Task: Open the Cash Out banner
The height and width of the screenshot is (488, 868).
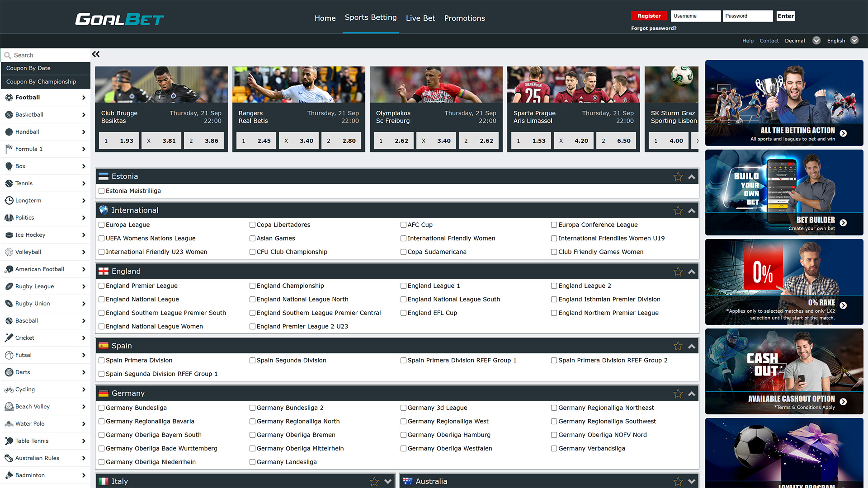Action: tap(784, 371)
